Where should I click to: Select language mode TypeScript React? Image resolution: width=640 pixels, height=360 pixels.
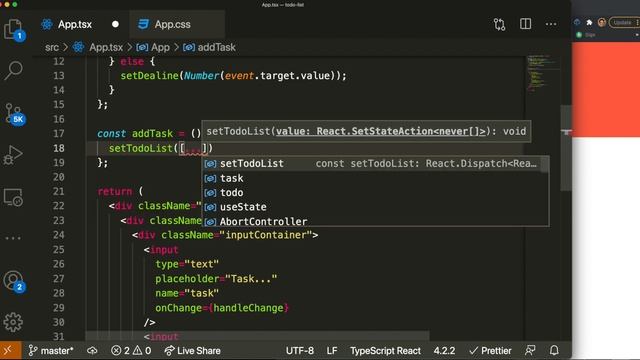[385, 351]
